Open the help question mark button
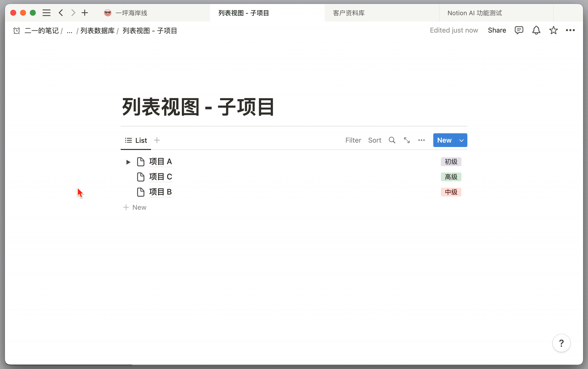The width and height of the screenshot is (588, 369). pos(561,343)
